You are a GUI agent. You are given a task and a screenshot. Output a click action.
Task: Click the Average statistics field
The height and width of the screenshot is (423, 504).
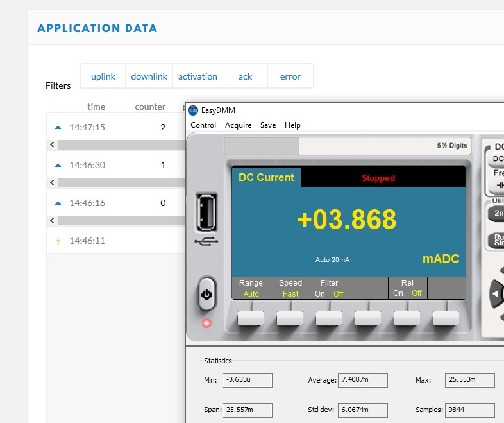tap(362, 380)
